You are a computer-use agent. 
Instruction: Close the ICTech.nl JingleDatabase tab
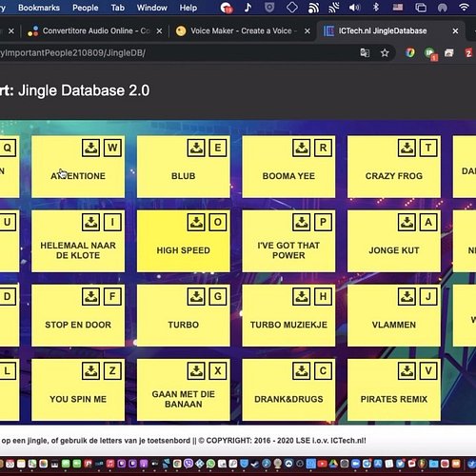click(455, 31)
